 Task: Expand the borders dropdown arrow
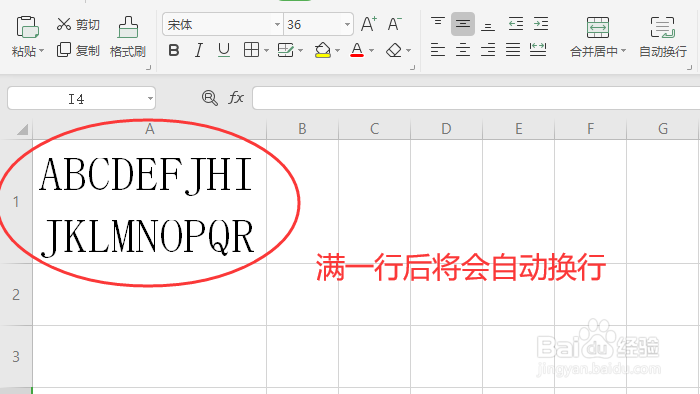267,51
